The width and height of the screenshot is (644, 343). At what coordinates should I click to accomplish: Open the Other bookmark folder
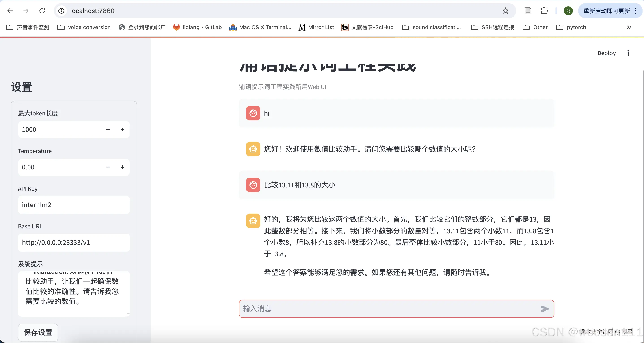[x=535, y=27]
